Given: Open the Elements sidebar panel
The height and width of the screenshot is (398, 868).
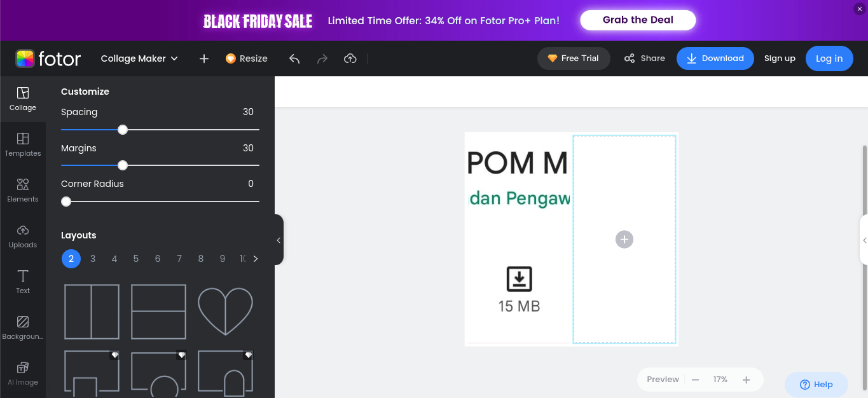Looking at the screenshot, I should [23, 190].
